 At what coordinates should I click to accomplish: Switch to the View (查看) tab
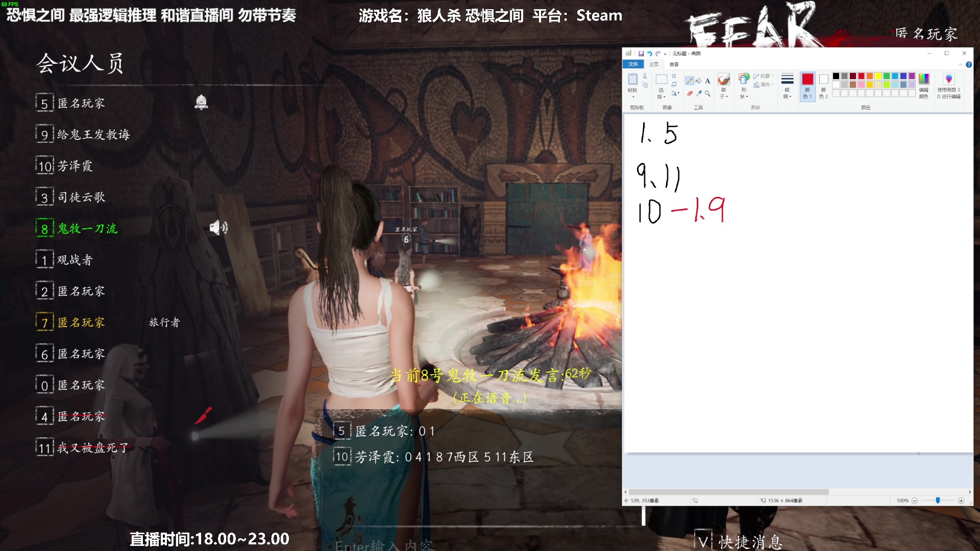[x=674, y=64]
